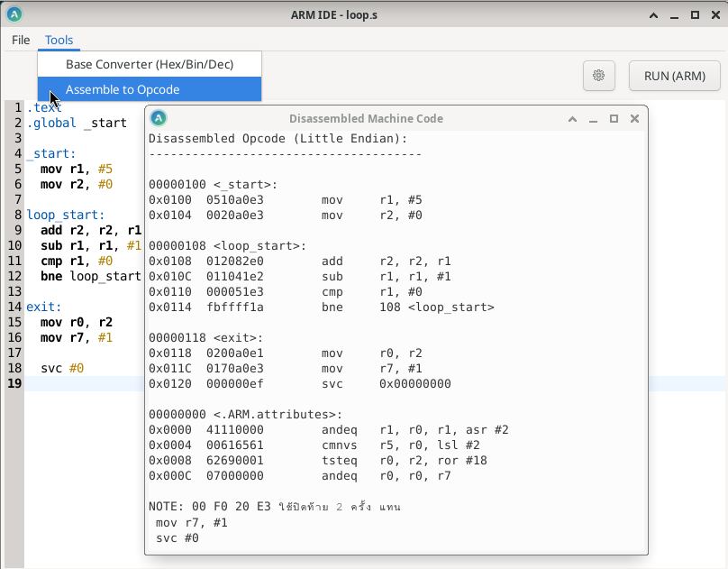Roll up the ARM IDE main window

(653, 15)
